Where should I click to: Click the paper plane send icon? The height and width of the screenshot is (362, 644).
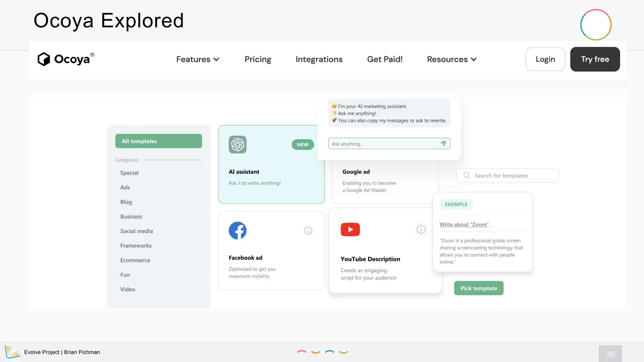pos(443,144)
